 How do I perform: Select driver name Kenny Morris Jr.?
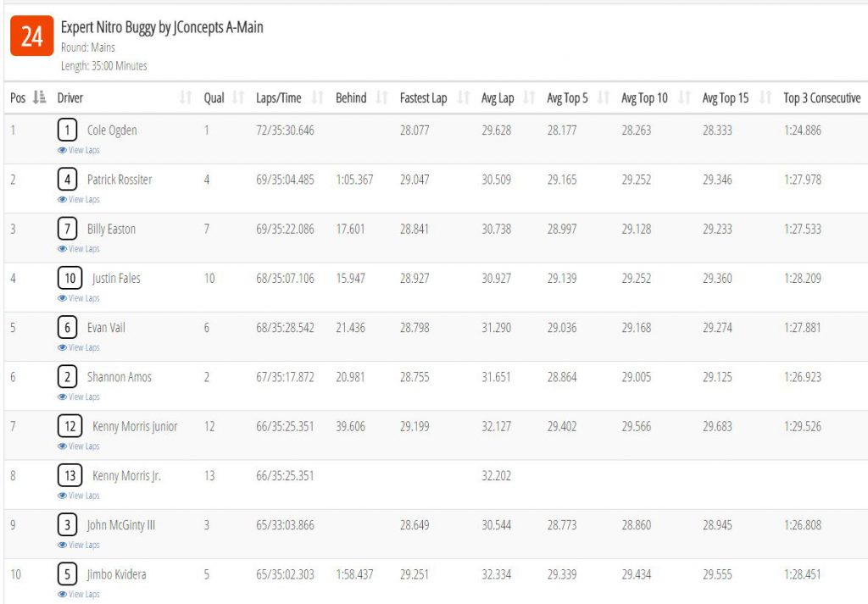pyautogui.click(x=127, y=476)
